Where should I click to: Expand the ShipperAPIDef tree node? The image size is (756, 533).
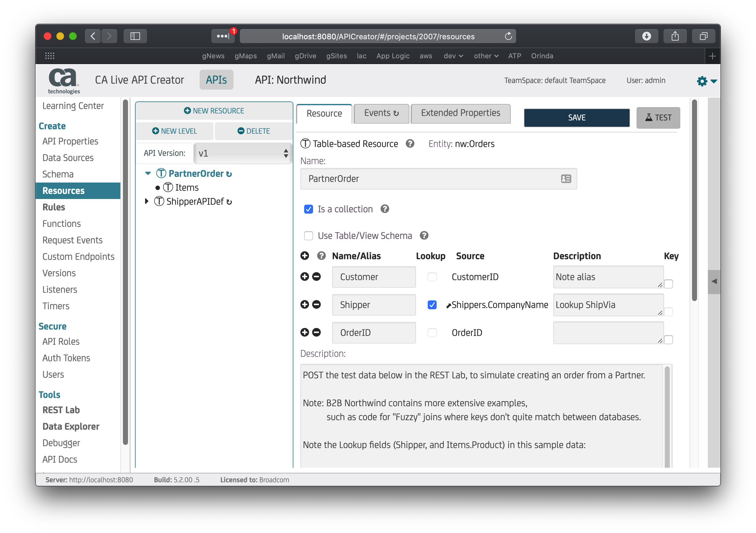[x=147, y=201]
